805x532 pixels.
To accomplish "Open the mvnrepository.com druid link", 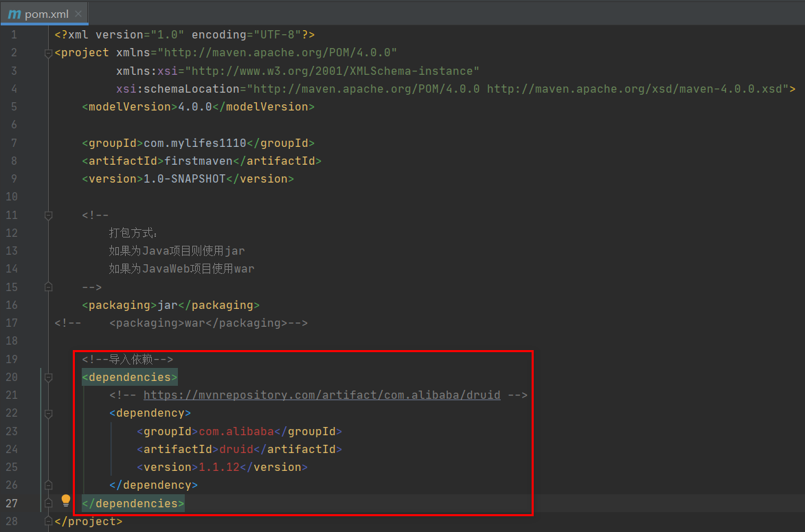I will pos(322,395).
